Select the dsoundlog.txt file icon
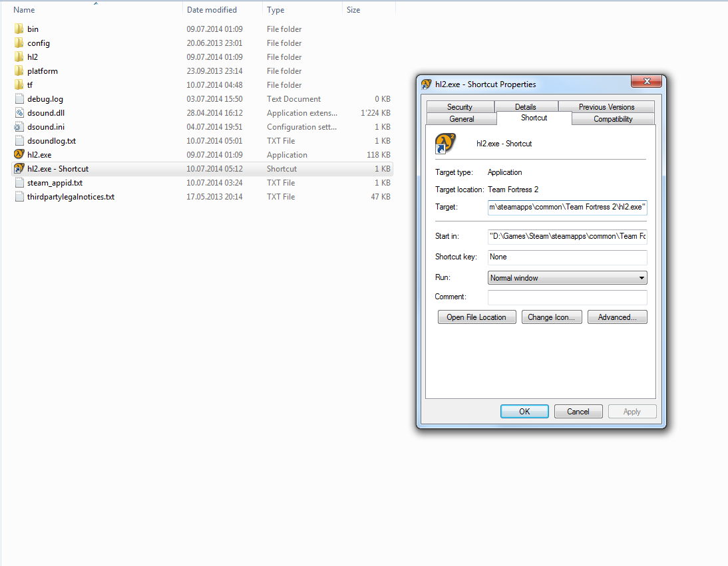This screenshot has width=728, height=566. (19, 140)
